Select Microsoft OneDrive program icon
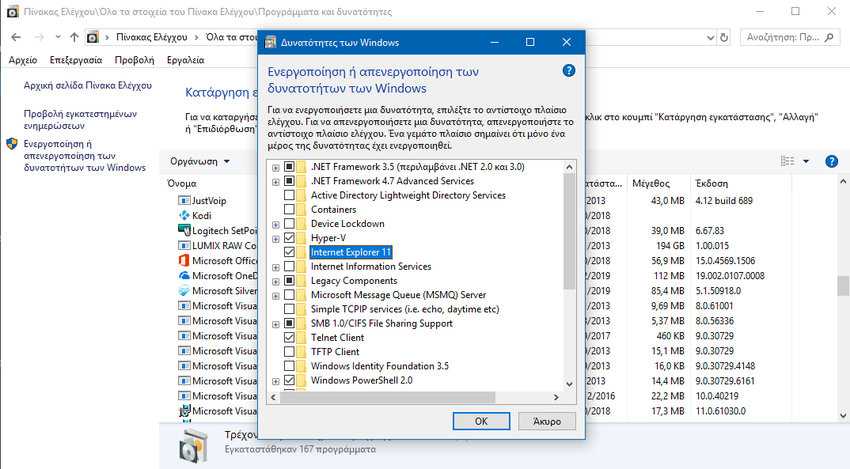This screenshot has width=850, height=469. [x=184, y=275]
